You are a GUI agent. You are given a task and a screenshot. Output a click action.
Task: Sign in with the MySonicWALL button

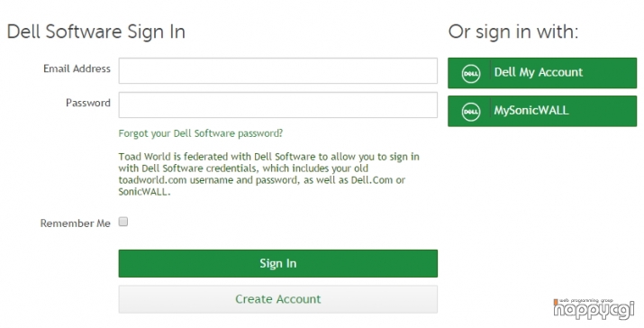542,111
